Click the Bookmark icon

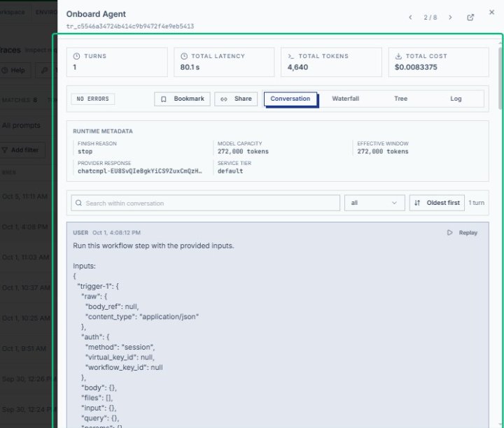pos(164,99)
